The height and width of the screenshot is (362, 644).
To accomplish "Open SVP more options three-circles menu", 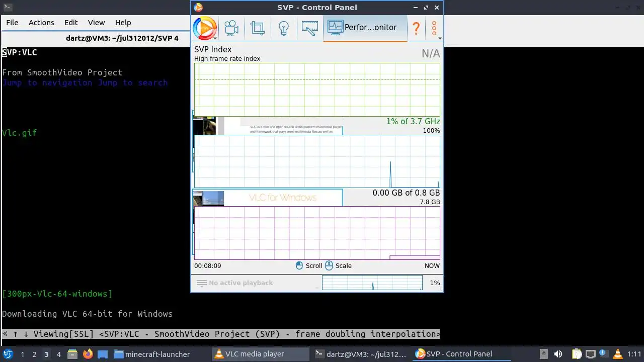I will (x=434, y=28).
